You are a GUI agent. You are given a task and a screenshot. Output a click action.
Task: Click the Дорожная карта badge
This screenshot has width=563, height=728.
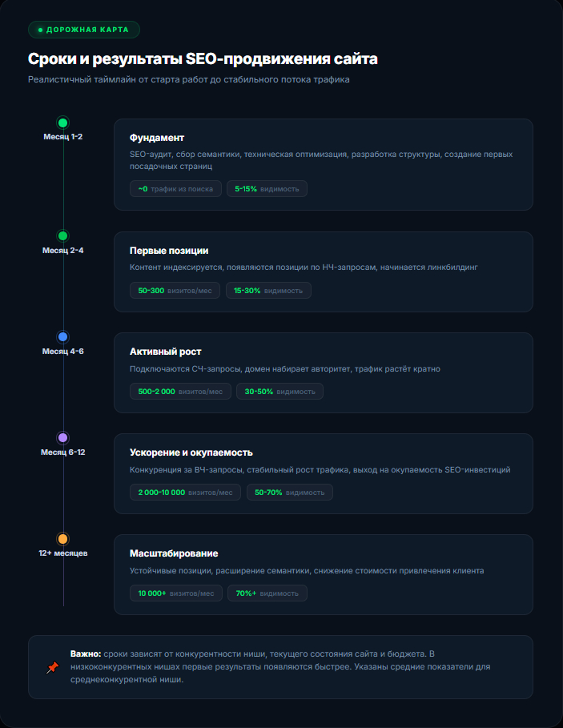point(84,30)
